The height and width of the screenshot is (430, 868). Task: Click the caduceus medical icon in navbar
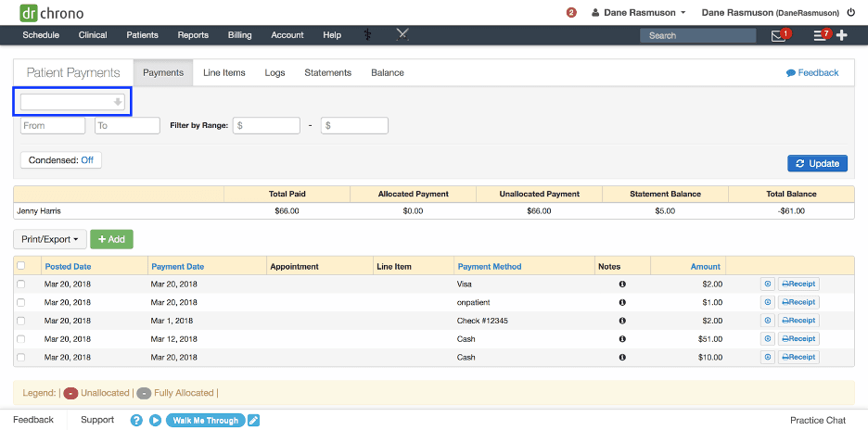coord(367,35)
